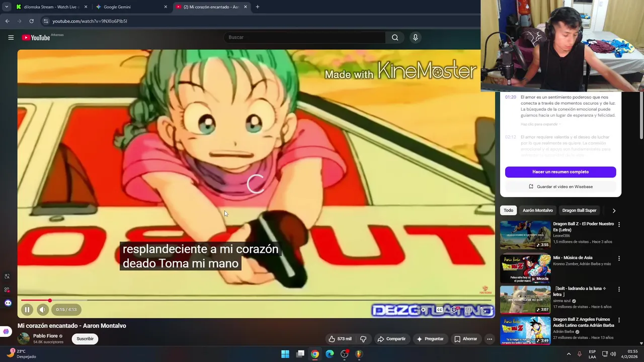Expand summary via Haz clic para expandir

coord(540,124)
